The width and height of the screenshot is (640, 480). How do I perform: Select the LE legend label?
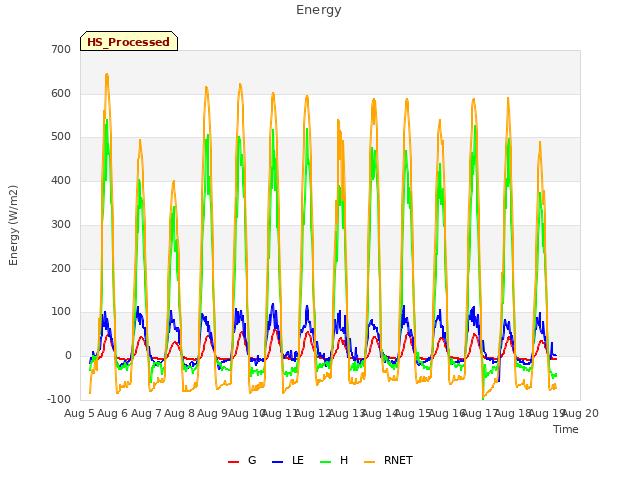click(298, 460)
